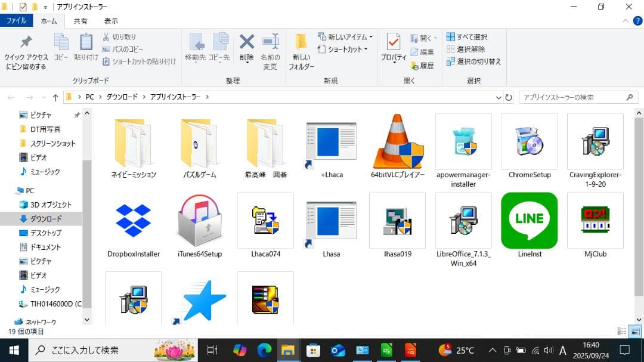Viewport: 644px width, 362px height.
Task: Click Paste shortcut (ショートカットの貼り付け)
Action: coord(139,61)
